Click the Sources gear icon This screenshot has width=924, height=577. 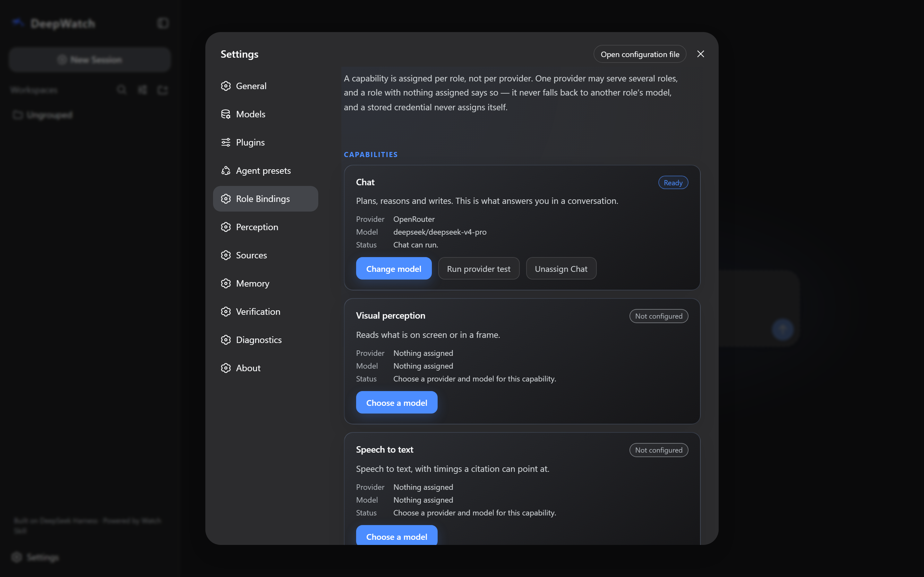(x=226, y=255)
